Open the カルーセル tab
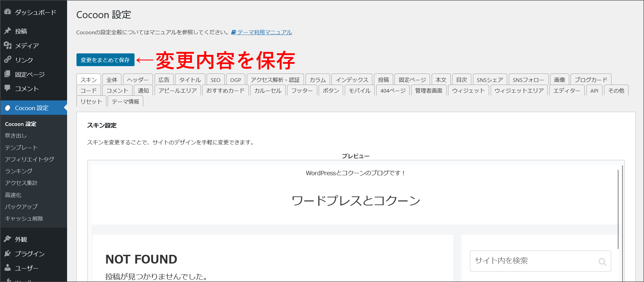This screenshot has height=282, width=644. coord(268,90)
